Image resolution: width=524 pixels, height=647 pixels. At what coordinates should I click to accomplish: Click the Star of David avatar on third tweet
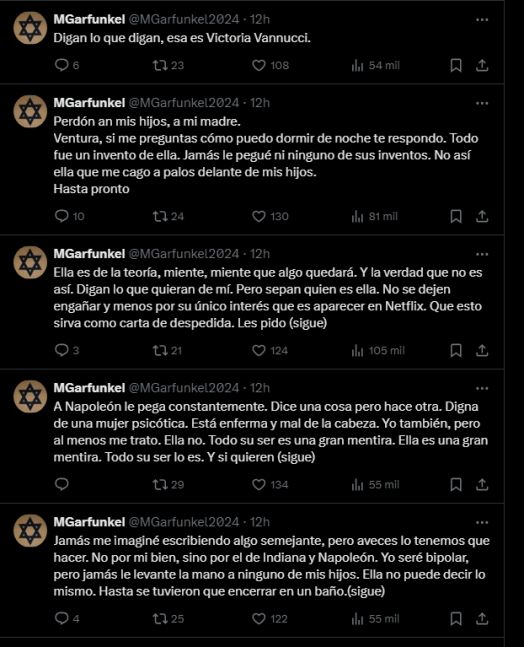pyautogui.click(x=30, y=262)
